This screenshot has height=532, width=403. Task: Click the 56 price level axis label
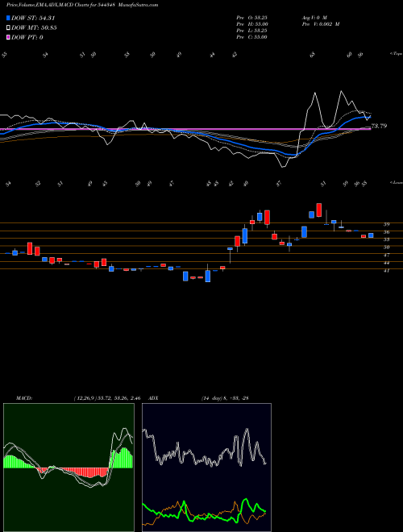tap(386, 232)
